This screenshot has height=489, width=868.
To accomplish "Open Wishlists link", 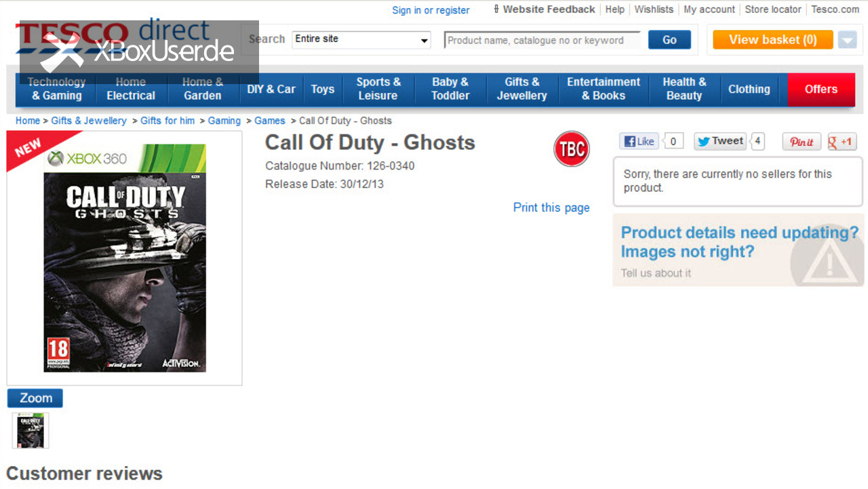I will point(654,9).
